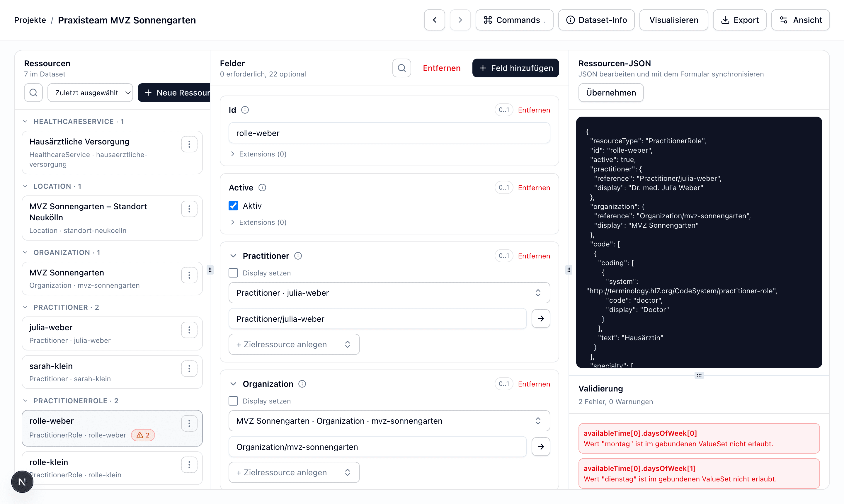This screenshot has width=844, height=504.
Task: Go to Projekte breadcrumb
Action: coord(30,20)
